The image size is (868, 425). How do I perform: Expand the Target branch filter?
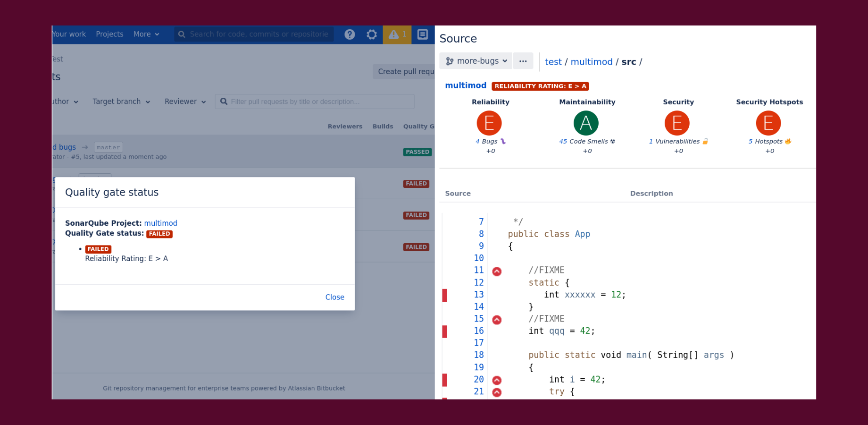(121, 102)
